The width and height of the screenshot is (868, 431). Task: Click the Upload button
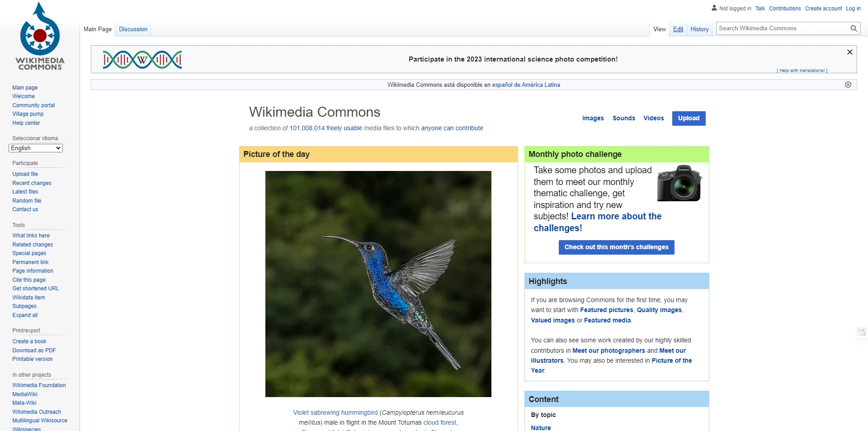(689, 118)
